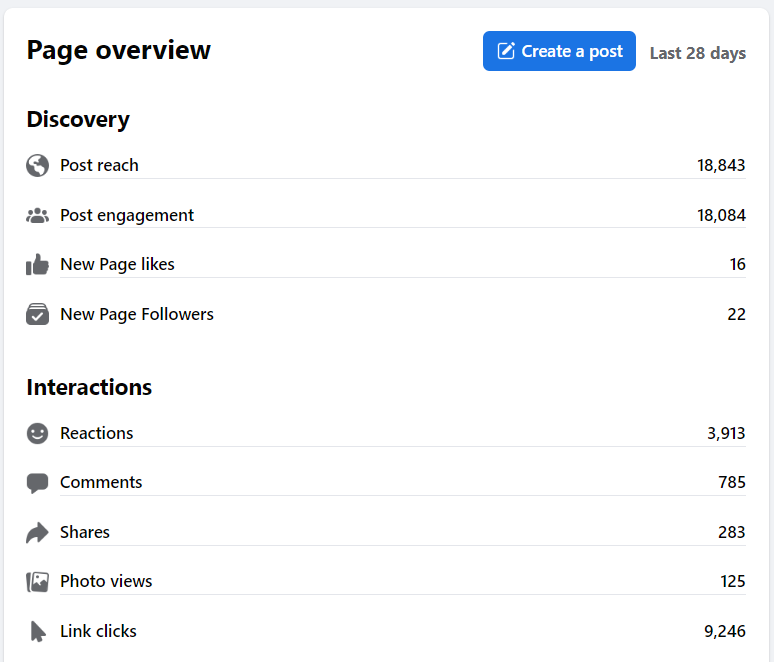Viewport: 774px width, 662px height.
Task: Click the 18,843 post reach value
Action: [x=721, y=165]
